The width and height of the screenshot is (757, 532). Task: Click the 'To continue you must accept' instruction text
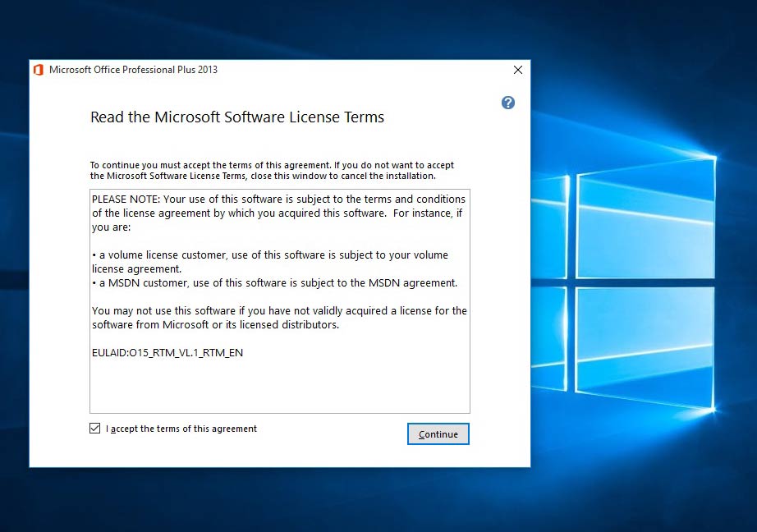point(272,171)
